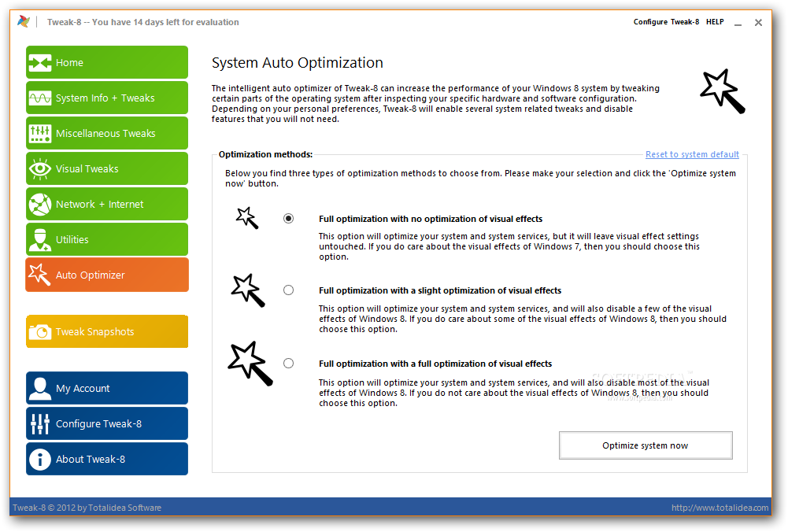This screenshot has height=532, width=788.
Task: Open the Home section label
Action: pos(69,63)
